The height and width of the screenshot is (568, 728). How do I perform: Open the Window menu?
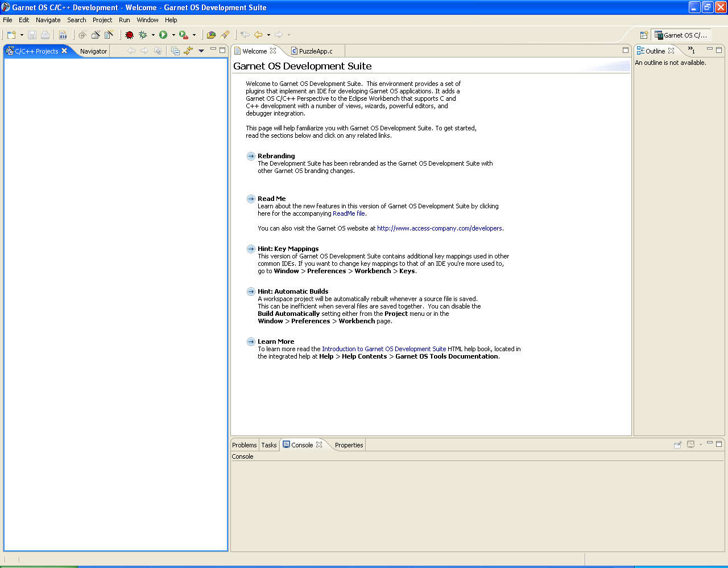148,20
